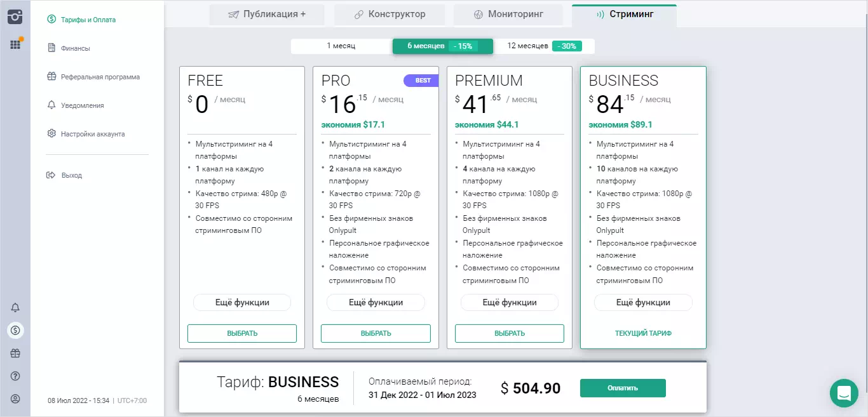The width and height of the screenshot is (868, 417).
Task: Click the gift icon in left rail
Action: 15,353
